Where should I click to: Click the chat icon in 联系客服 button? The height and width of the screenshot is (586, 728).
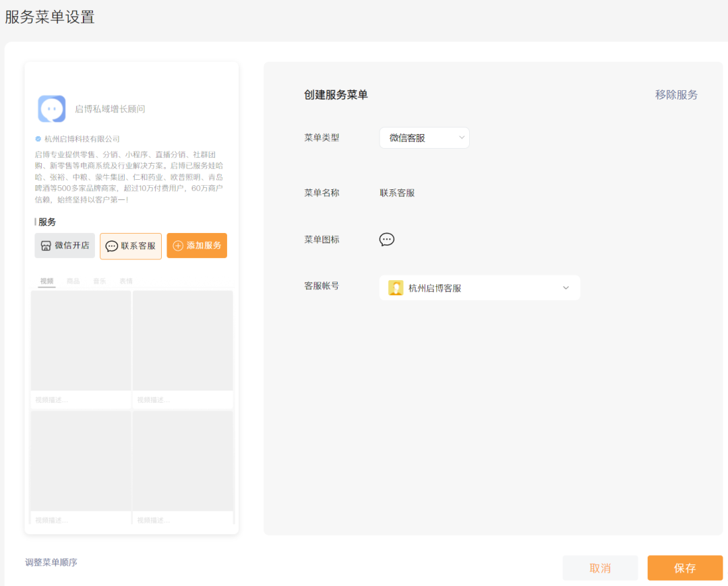pos(111,247)
